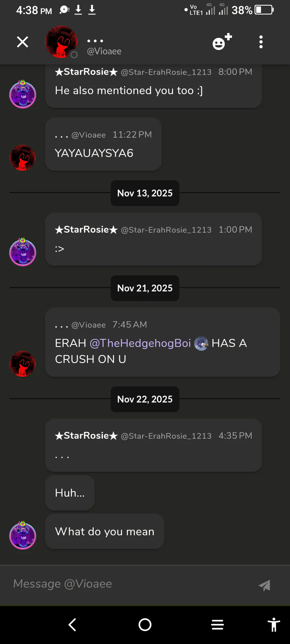Tap the @TheHedgehogBoi mention link
This screenshot has height=644, width=290.
click(x=140, y=343)
